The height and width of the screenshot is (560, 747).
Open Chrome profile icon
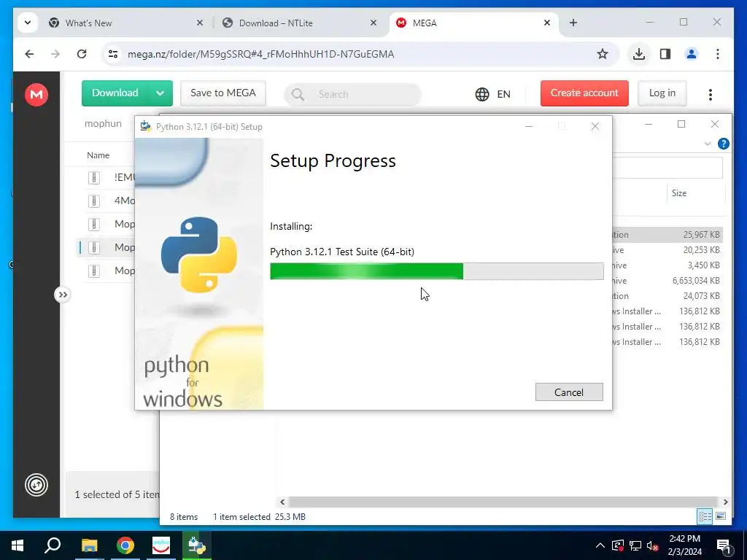(692, 54)
